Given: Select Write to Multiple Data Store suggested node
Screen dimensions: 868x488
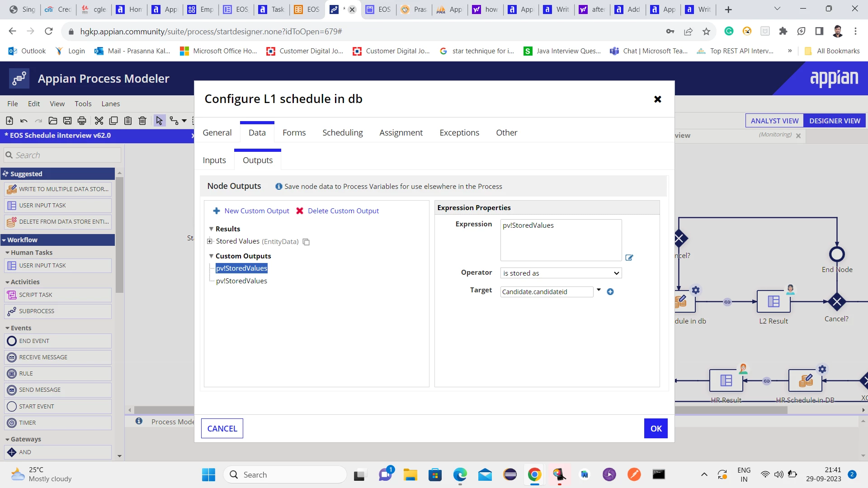Looking at the screenshot, I should (x=58, y=189).
